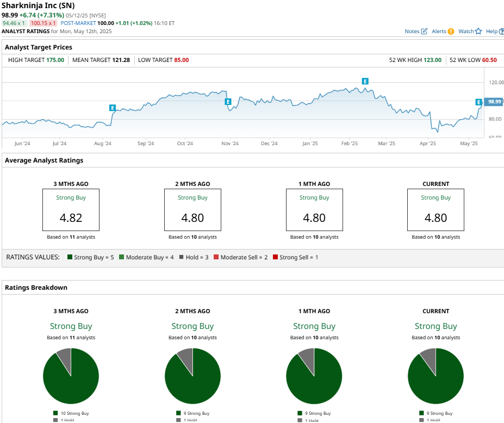504x423 pixels.
Task: Click the earnings marker near Nov '24
Action: (x=228, y=102)
